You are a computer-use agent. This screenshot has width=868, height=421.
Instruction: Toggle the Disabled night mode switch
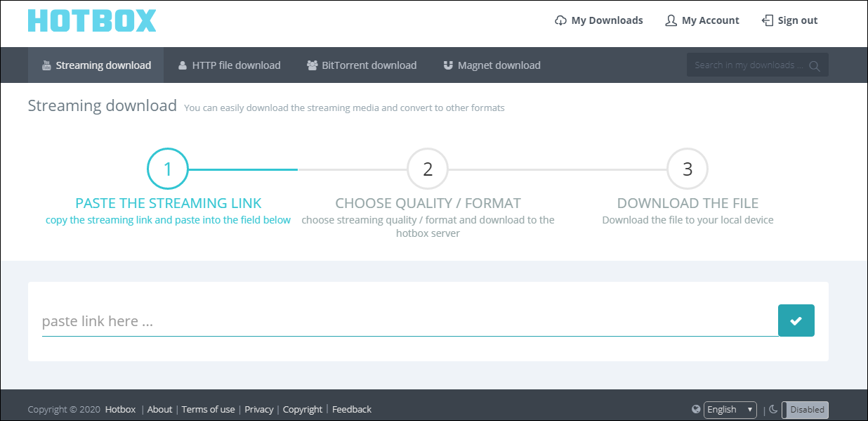(805, 409)
